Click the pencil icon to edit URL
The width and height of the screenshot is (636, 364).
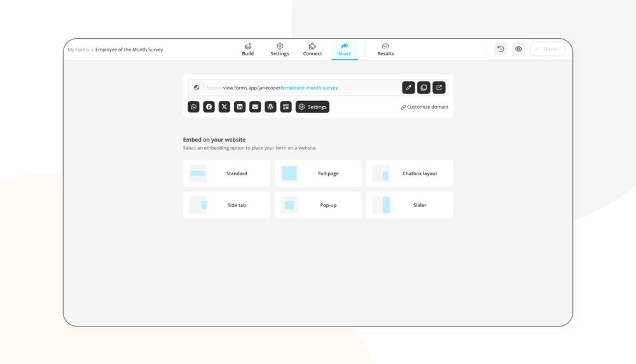click(x=408, y=88)
